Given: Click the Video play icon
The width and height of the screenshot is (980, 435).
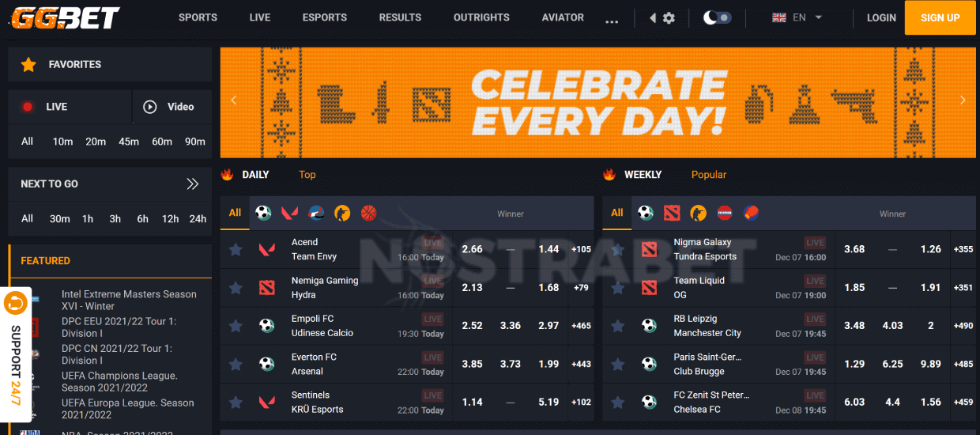Looking at the screenshot, I should click(150, 107).
